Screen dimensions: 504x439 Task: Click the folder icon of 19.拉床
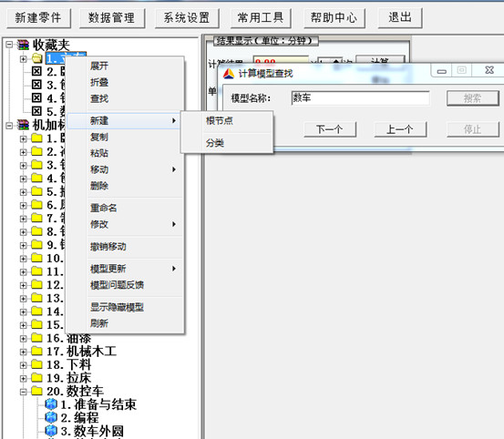(x=36, y=378)
